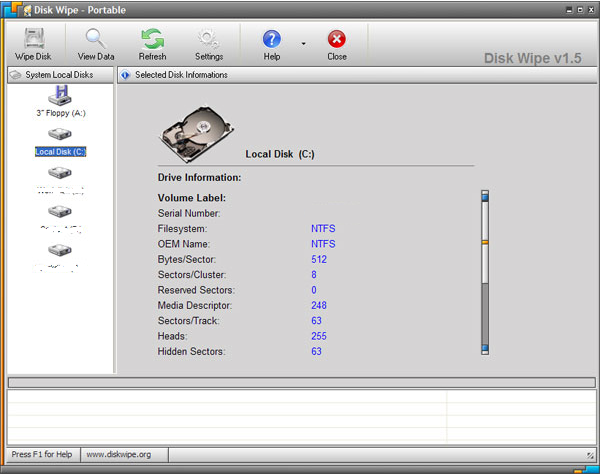Open Help question mark icon
This screenshot has height=475, width=601.
(272, 39)
